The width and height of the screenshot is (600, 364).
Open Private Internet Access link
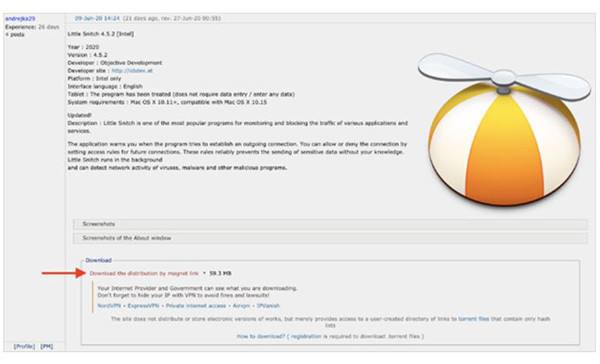(x=196, y=306)
